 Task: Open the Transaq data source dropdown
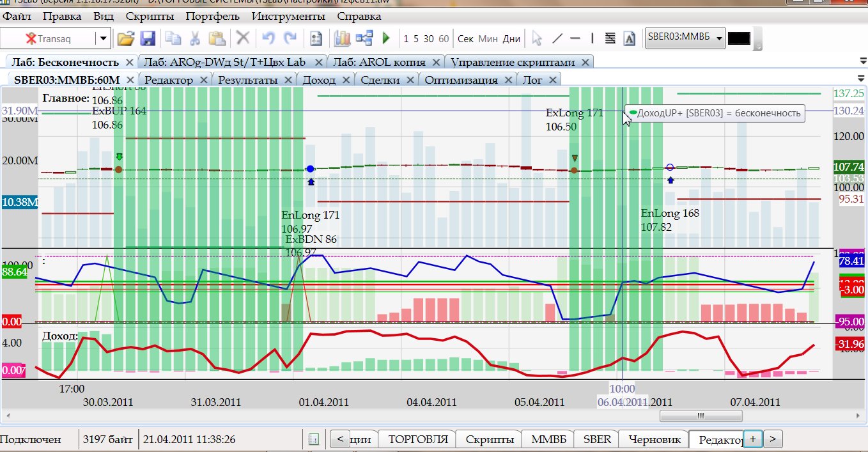pyautogui.click(x=104, y=38)
